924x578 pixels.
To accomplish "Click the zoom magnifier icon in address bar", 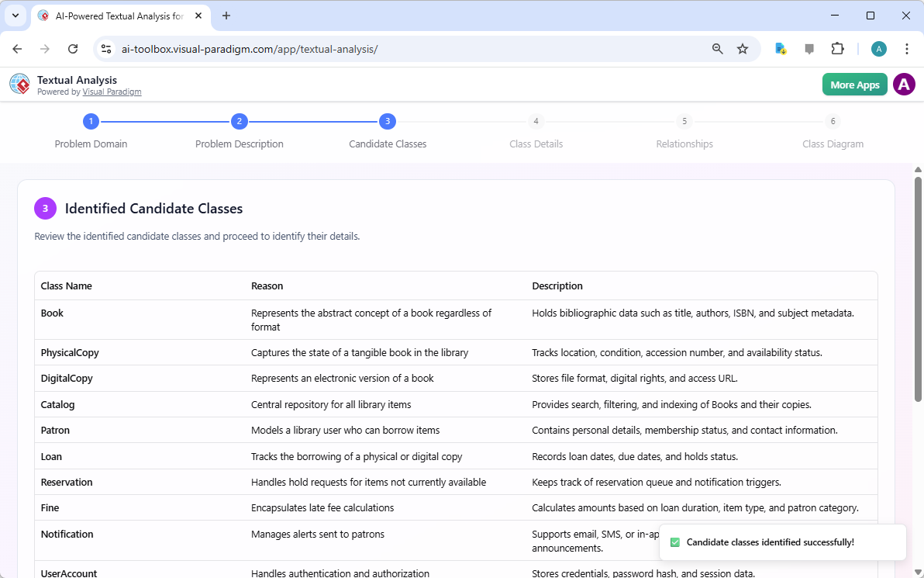I will pyautogui.click(x=718, y=49).
